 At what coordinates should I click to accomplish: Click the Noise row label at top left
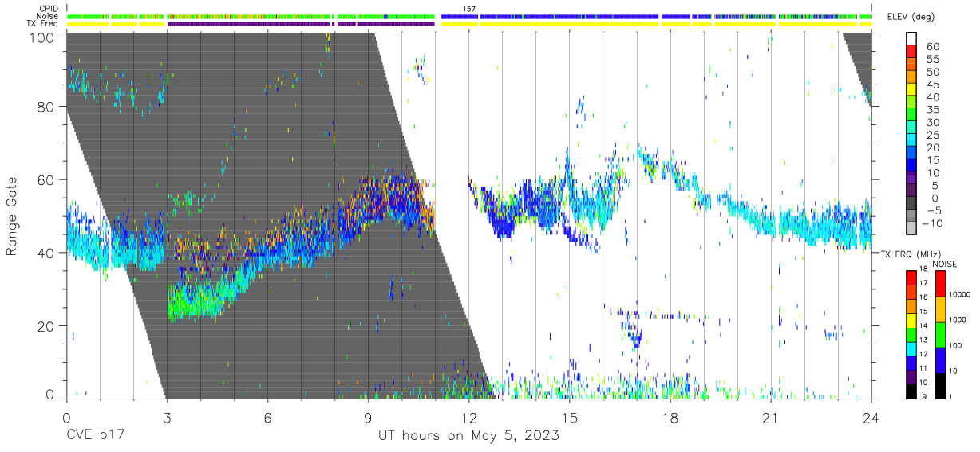[49, 16]
